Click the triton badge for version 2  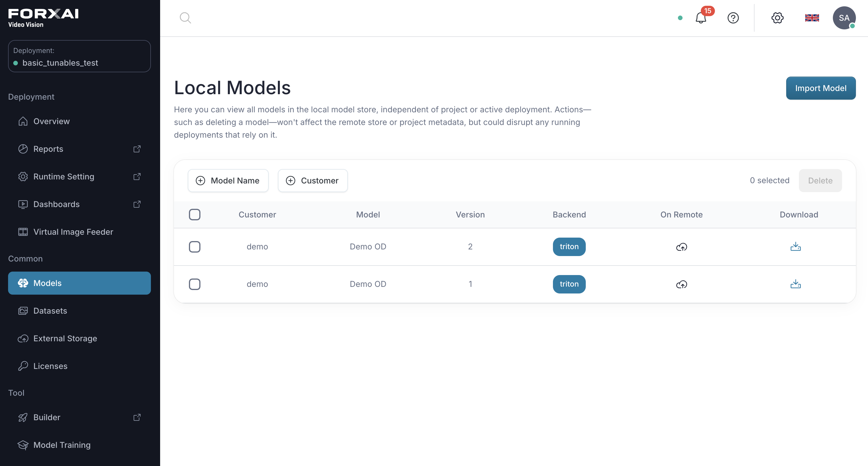(569, 247)
